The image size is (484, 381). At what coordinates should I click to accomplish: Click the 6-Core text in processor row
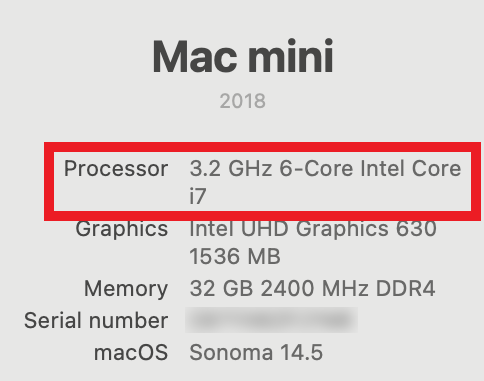316,168
